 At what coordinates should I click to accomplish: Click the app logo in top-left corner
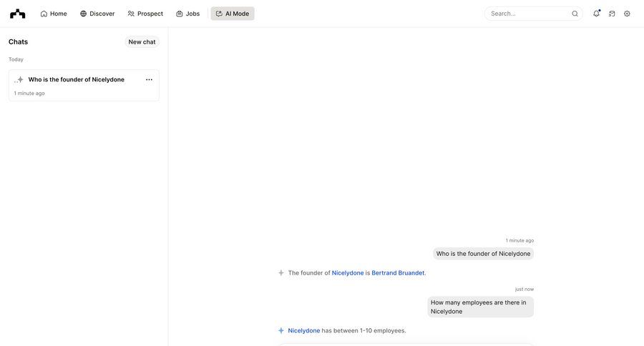click(x=18, y=14)
